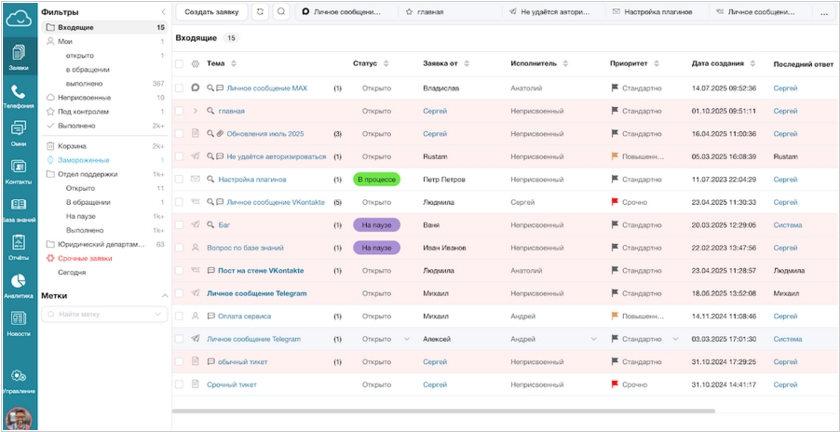
Task: Open the Обновления июль 2025 ticket link
Action: pos(267,134)
